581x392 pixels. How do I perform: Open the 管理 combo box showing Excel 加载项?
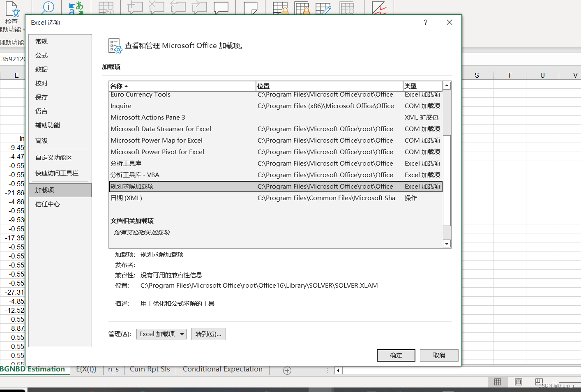pyautogui.click(x=161, y=334)
